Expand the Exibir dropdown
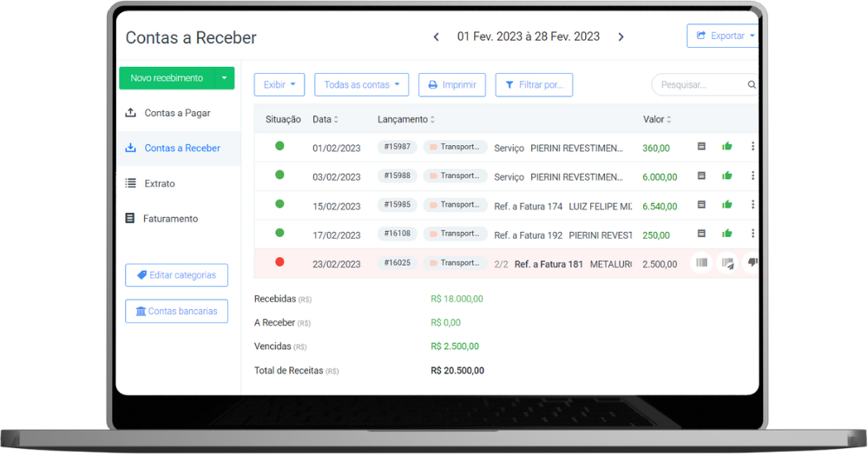The image size is (868, 456). [x=279, y=85]
